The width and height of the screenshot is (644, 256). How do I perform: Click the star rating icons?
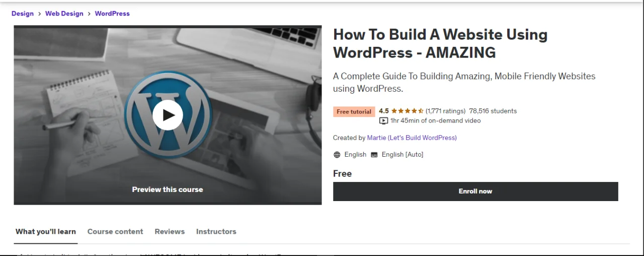(x=407, y=111)
